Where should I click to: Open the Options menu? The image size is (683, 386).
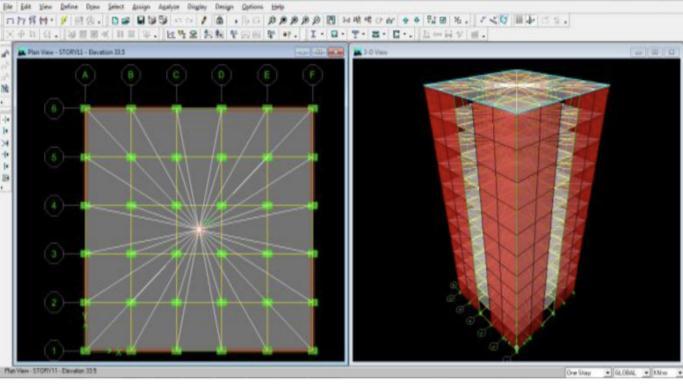tap(252, 7)
